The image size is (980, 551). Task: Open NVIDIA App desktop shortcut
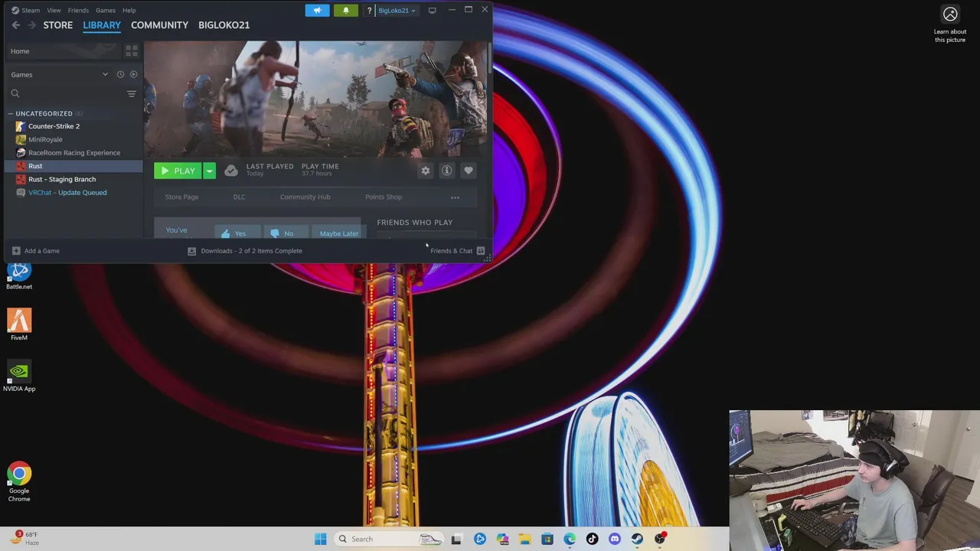click(19, 377)
